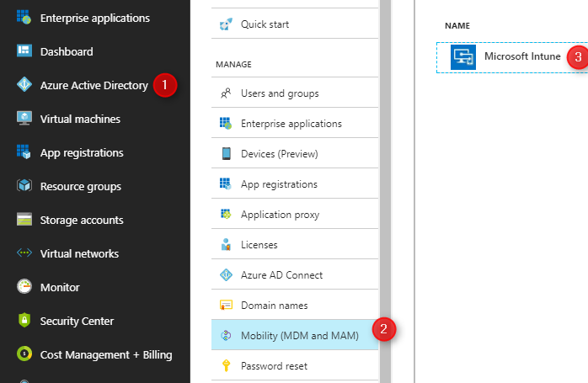Select App registrations under Manage
Viewport: 588px width, 383px height.
click(x=295, y=184)
